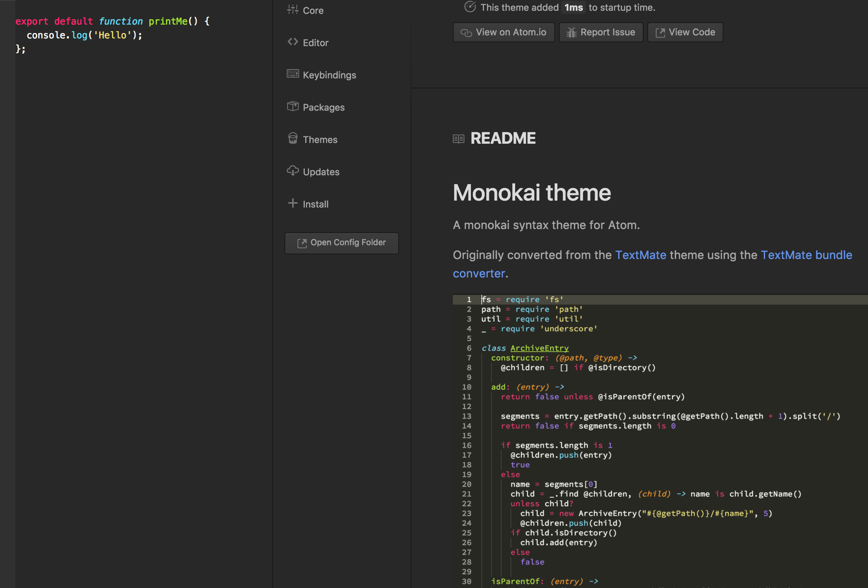Click the View on Atom.io button
The width and height of the screenshot is (868, 588).
click(x=503, y=32)
